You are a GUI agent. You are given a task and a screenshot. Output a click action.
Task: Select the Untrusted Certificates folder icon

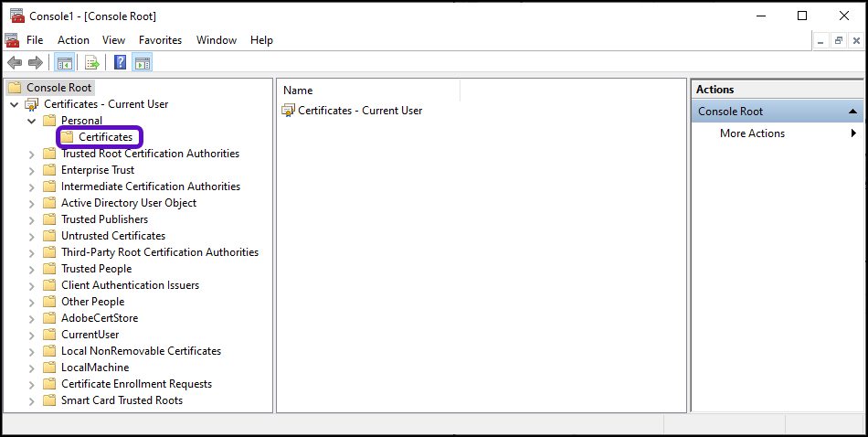[49, 236]
